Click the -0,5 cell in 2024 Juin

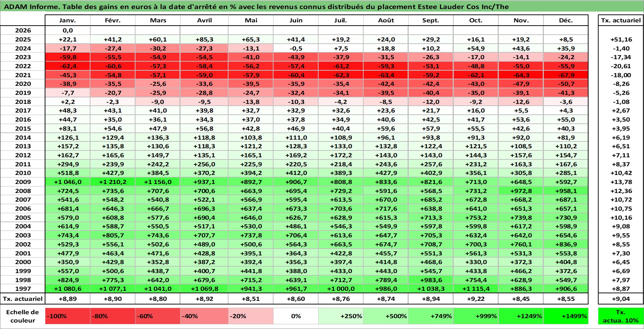click(296, 48)
